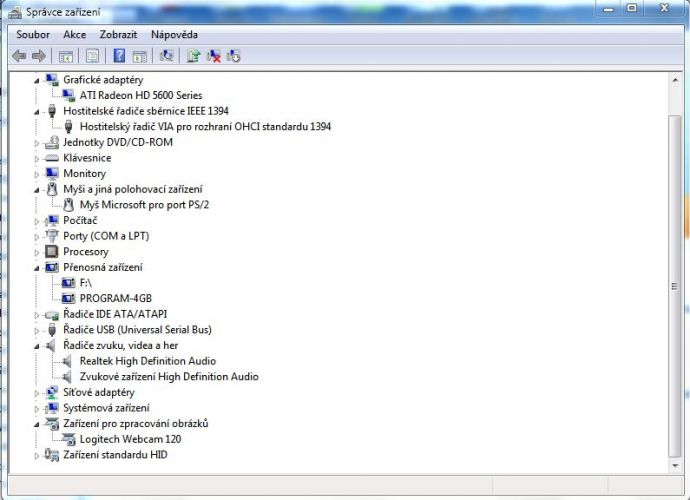Image resolution: width=690 pixels, height=500 pixels.
Task: Open the Zobrazit menu
Action: 118,34
